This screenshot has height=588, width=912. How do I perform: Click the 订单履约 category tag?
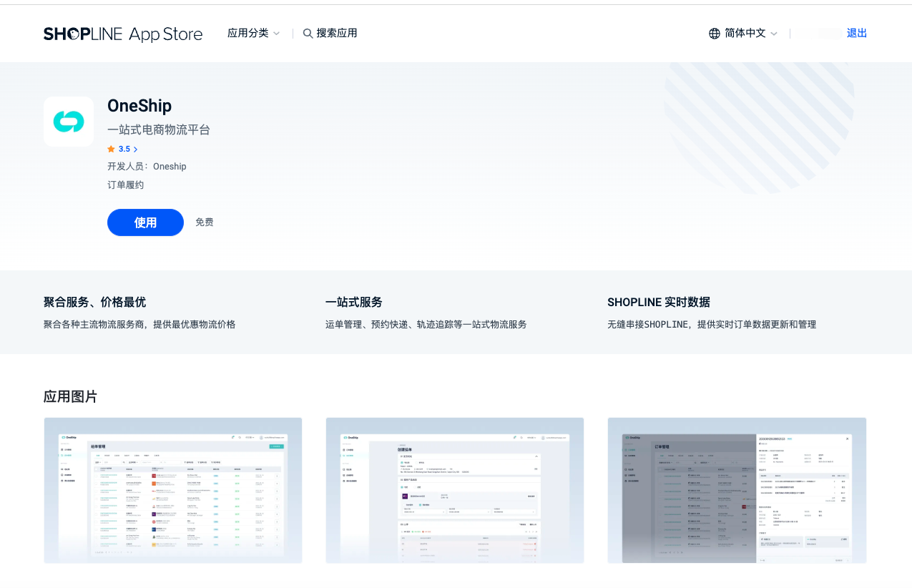click(126, 185)
